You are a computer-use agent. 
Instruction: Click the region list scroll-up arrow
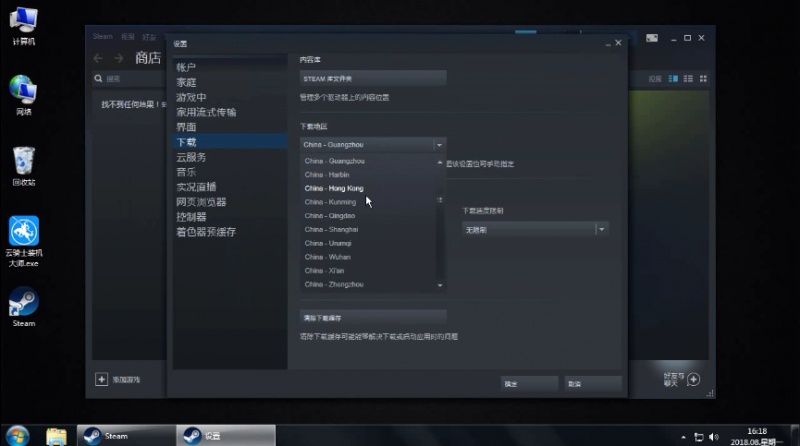point(440,162)
